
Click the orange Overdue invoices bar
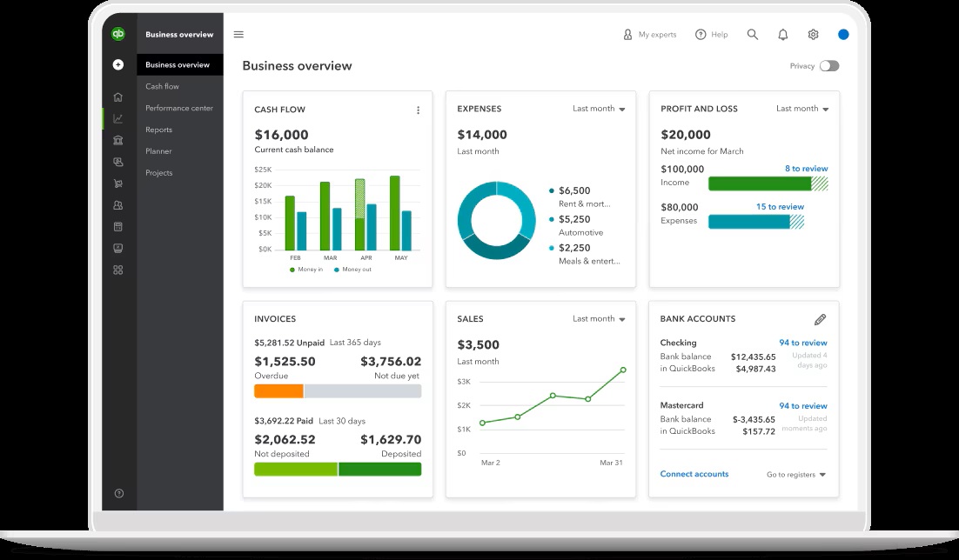click(278, 391)
